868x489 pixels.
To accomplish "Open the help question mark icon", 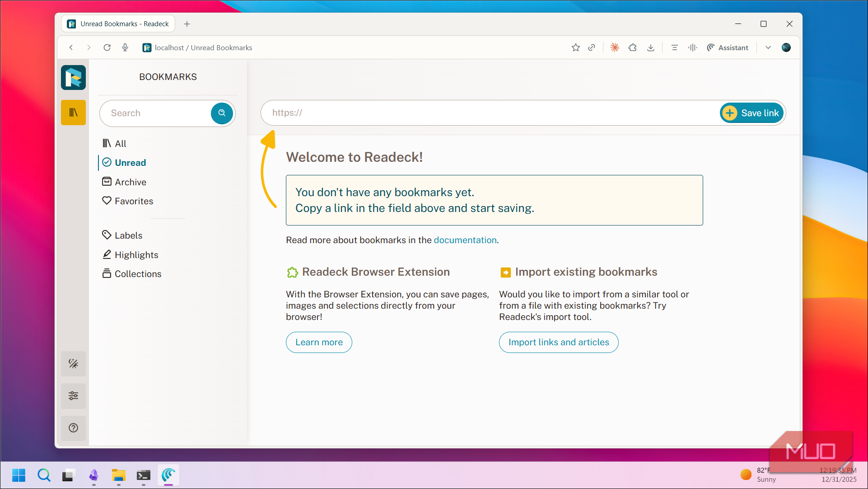I will click(x=73, y=428).
